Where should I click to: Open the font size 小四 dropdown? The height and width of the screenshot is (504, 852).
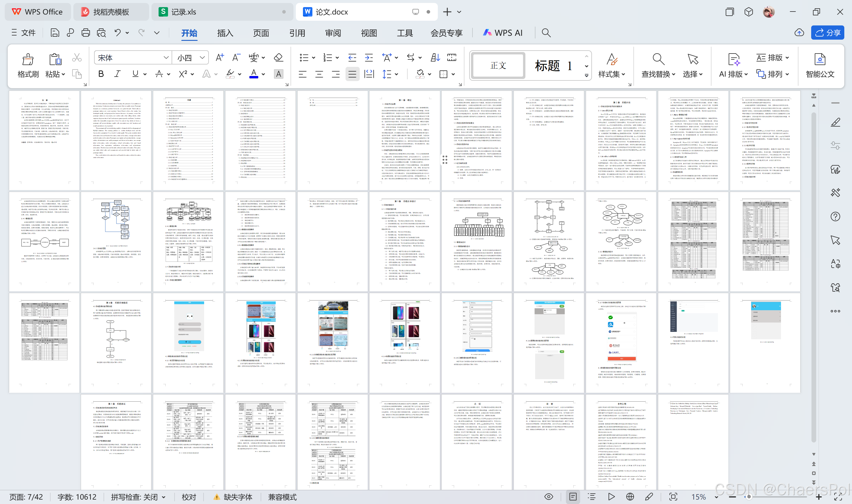pyautogui.click(x=202, y=58)
